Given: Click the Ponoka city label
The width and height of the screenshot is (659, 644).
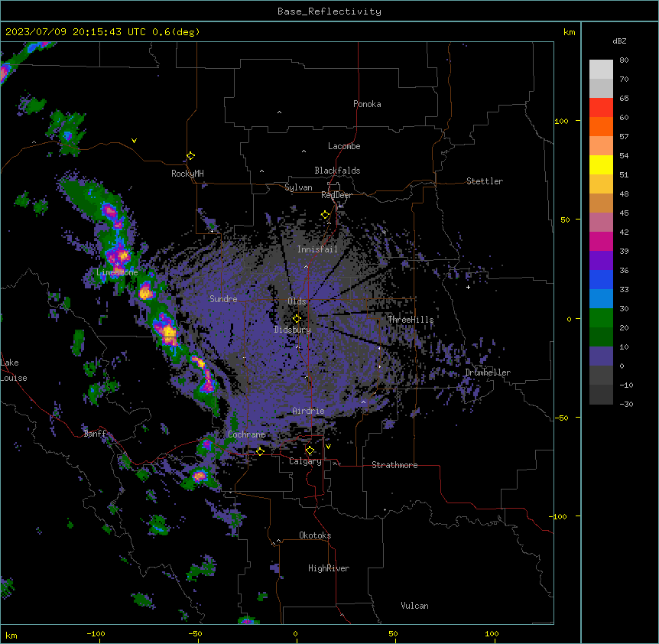Looking at the screenshot, I should [367, 104].
